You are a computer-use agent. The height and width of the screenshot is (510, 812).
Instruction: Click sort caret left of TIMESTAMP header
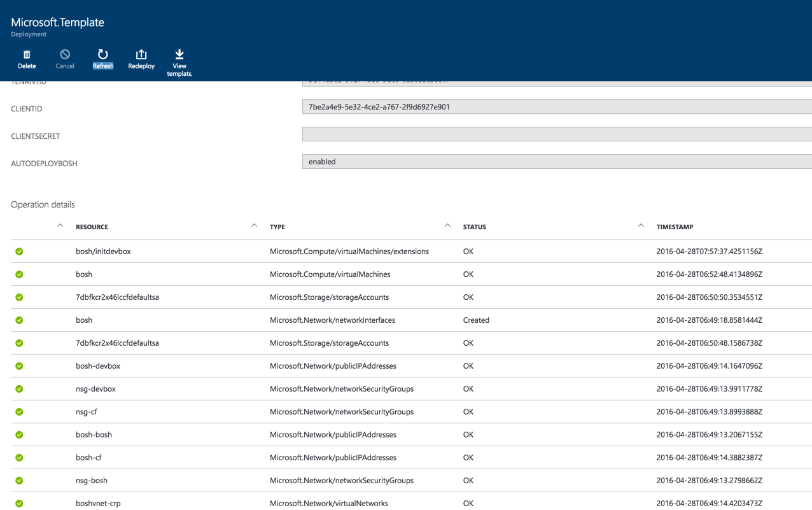641,225
